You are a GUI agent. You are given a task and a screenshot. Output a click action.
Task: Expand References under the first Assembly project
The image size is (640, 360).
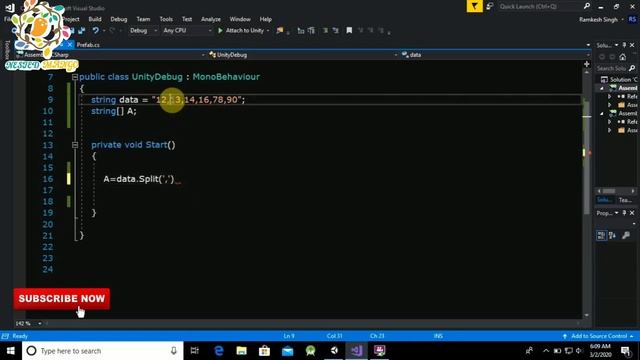tap(609, 96)
